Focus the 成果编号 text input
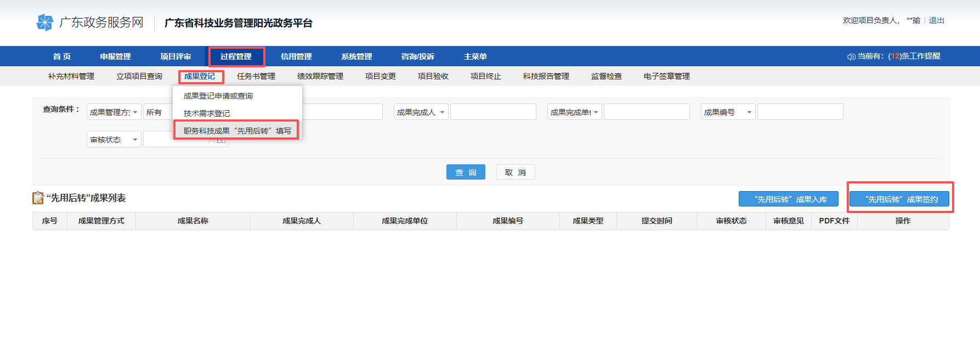This screenshot has width=980, height=345. [800, 112]
